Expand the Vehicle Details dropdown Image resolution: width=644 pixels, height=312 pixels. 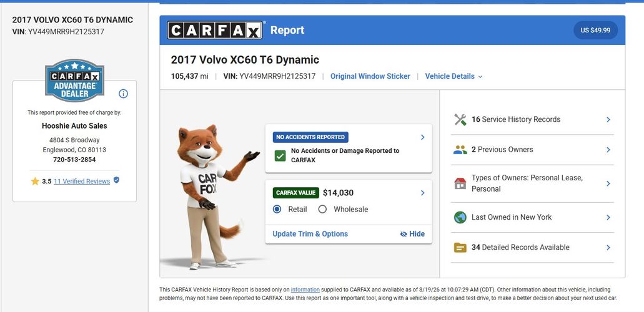coord(454,76)
